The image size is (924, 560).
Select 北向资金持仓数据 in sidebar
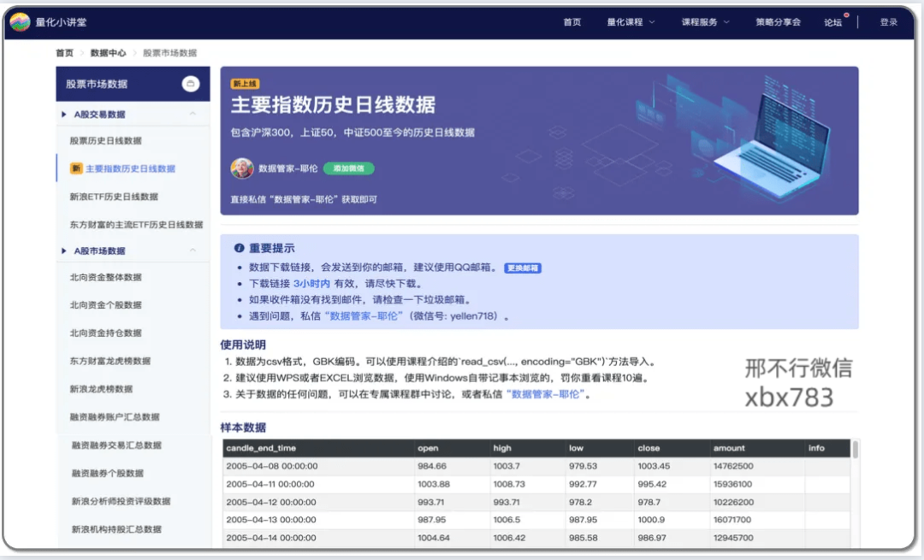[105, 333]
